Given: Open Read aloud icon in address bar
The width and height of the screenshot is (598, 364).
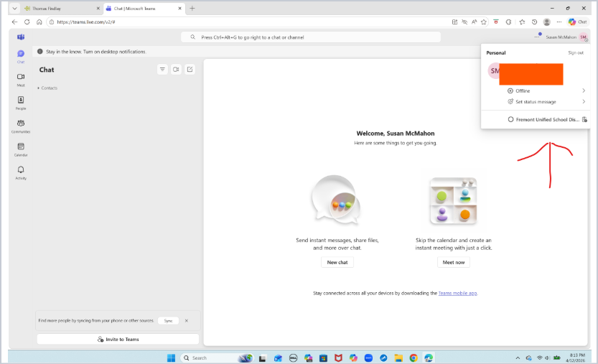Looking at the screenshot, I should coord(474,22).
